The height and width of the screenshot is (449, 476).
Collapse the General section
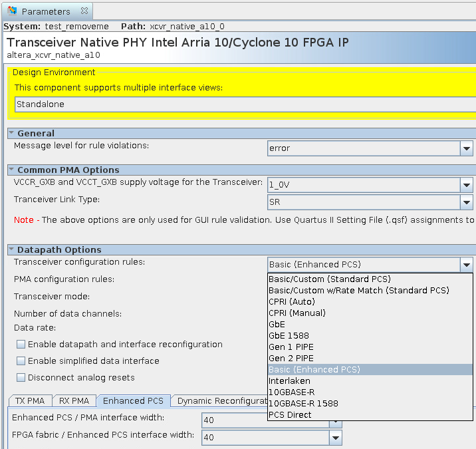point(11,133)
